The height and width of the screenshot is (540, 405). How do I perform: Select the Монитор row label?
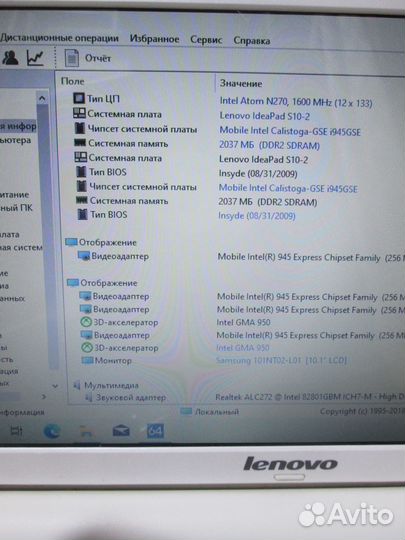(x=113, y=361)
